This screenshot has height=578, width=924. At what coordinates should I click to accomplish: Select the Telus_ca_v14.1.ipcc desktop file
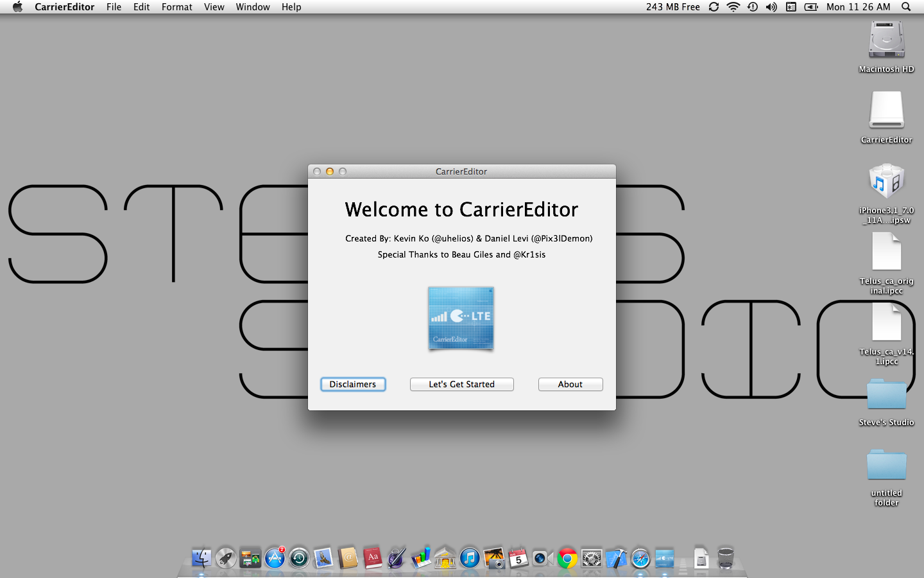(x=887, y=334)
